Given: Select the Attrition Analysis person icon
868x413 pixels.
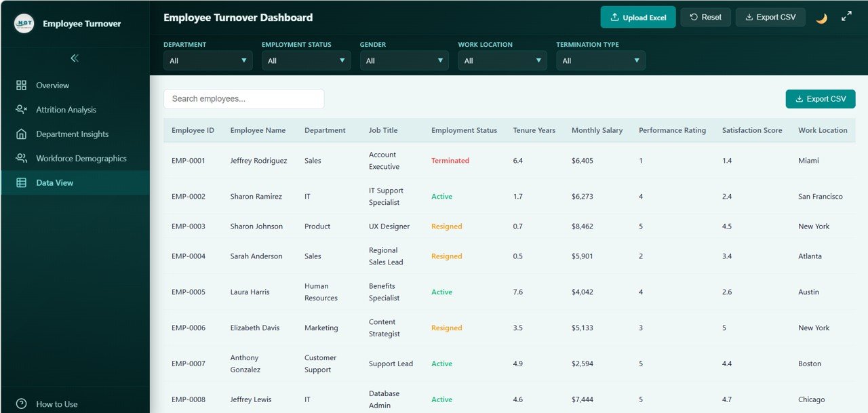Looking at the screenshot, I should tap(22, 109).
